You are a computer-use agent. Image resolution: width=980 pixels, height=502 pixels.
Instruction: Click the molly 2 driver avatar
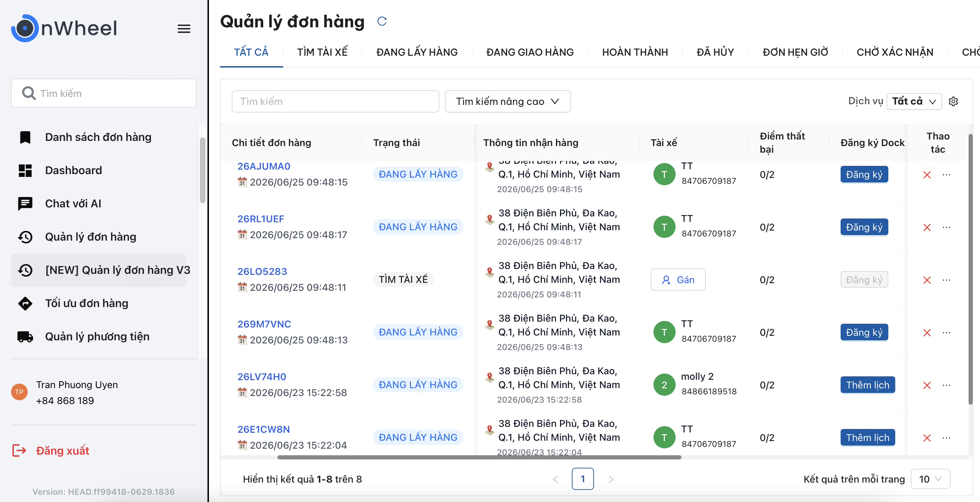(664, 385)
